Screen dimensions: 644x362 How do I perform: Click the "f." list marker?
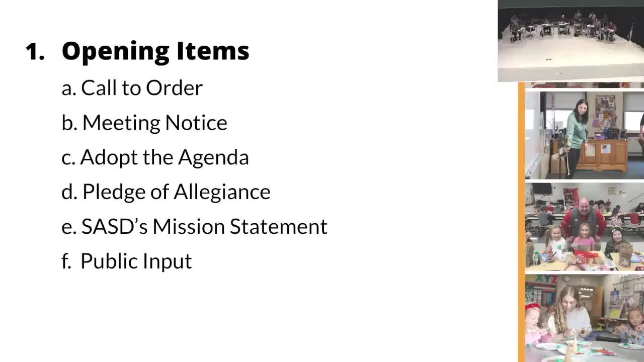coord(66,261)
